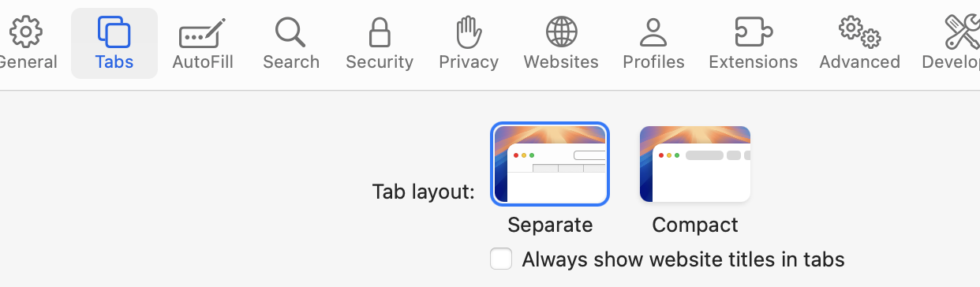Go to Websites globe icon
This screenshot has height=287, width=980.
561,32
